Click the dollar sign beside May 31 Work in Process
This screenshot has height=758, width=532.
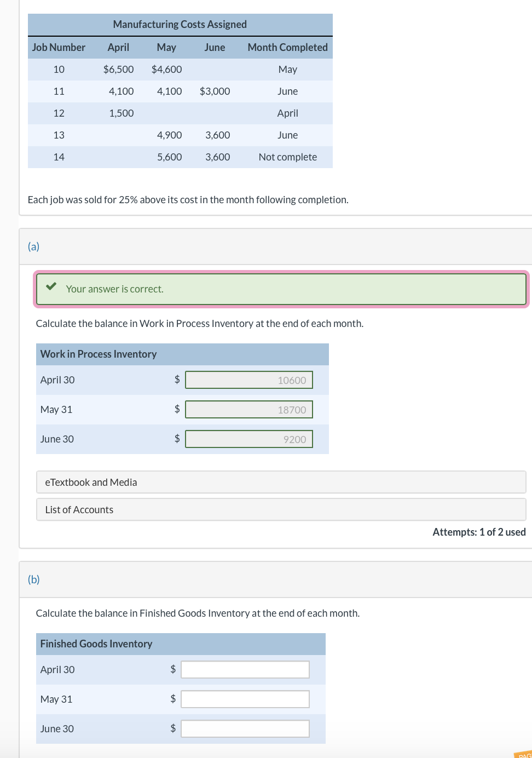click(176, 409)
